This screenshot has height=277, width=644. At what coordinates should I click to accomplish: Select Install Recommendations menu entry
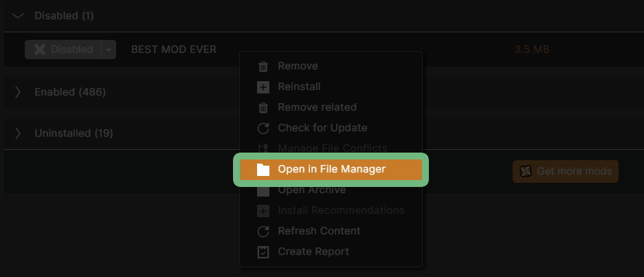[x=340, y=210]
